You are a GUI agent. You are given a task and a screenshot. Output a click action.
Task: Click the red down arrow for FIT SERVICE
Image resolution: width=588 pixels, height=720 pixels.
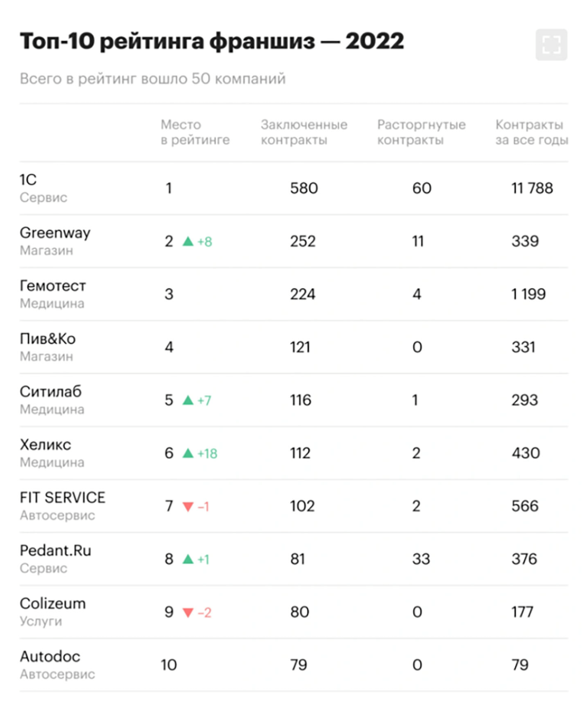pyautogui.click(x=188, y=506)
